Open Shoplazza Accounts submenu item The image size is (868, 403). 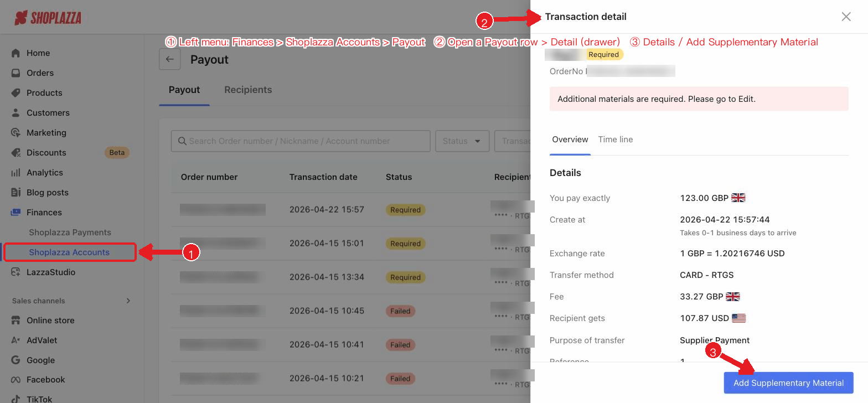pyautogui.click(x=69, y=252)
